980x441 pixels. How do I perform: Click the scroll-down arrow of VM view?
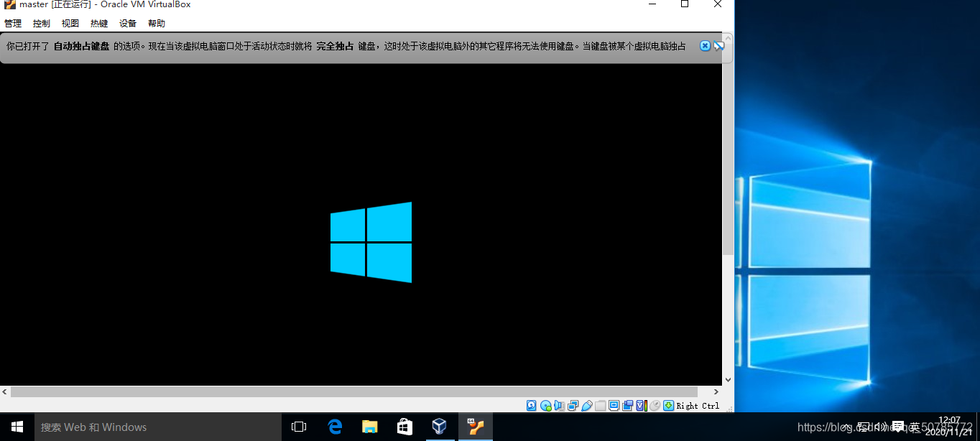pos(728,379)
